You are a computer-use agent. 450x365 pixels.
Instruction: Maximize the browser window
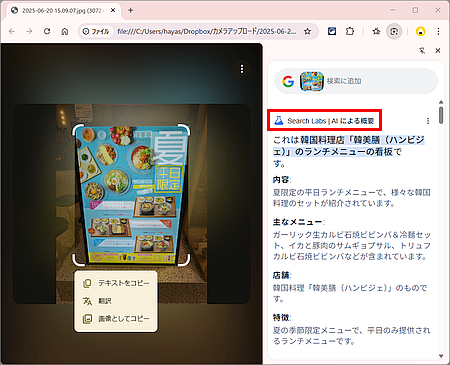click(x=415, y=10)
